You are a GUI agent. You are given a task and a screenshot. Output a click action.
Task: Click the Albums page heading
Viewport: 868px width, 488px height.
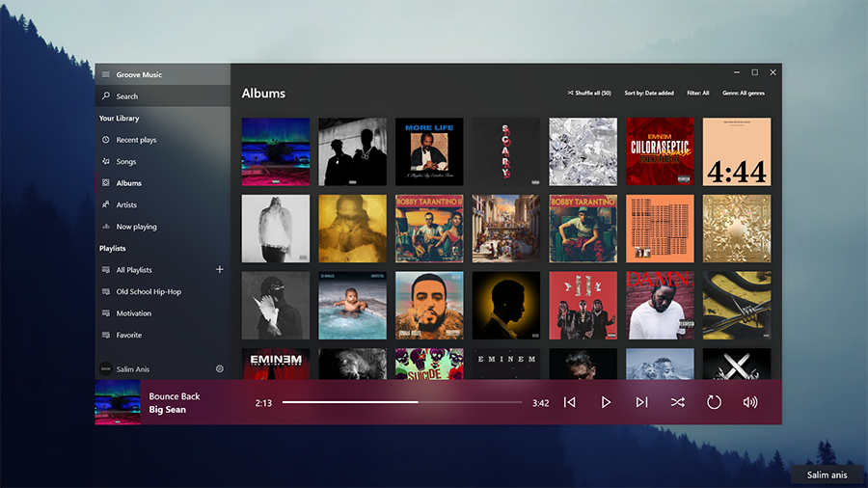(x=263, y=93)
